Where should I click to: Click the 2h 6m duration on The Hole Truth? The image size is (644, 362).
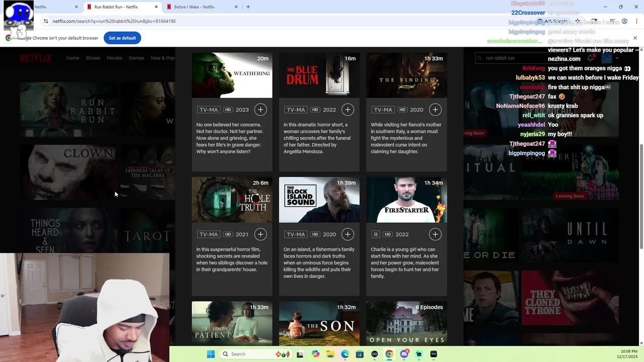(x=261, y=183)
